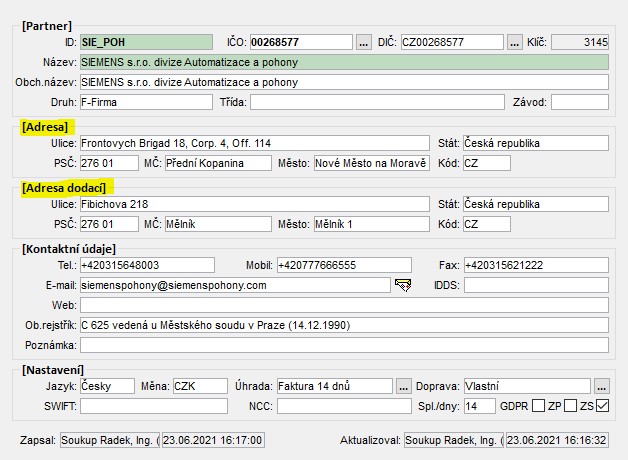Click the empty Poznámka field
Screen dimensions: 628x460
[x=344, y=345]
